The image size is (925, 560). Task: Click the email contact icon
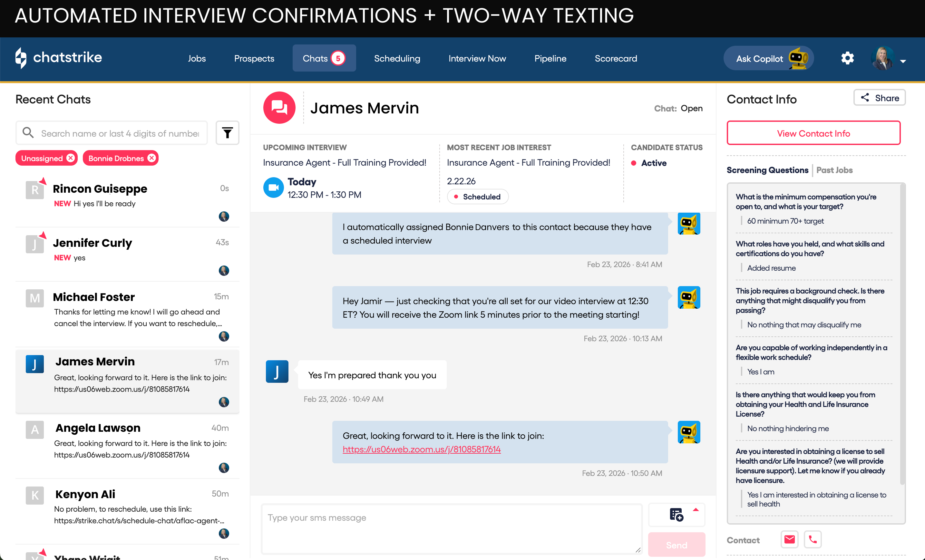click(x=789, y=539)
